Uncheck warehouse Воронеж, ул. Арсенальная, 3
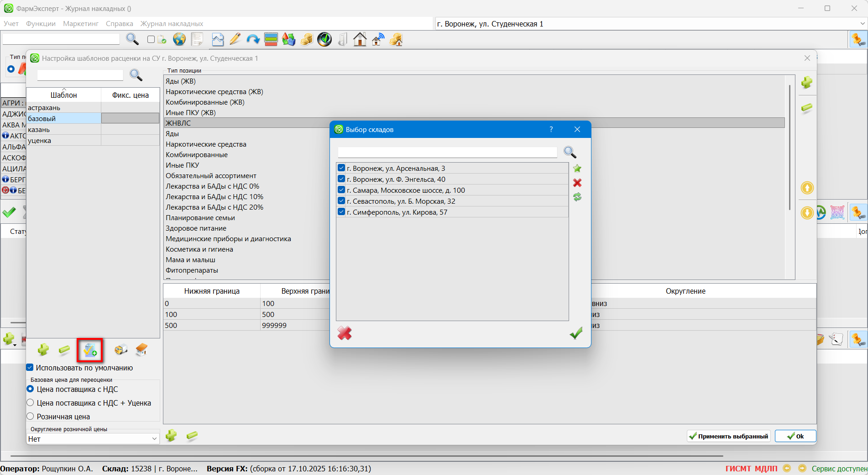The image size is (868, 475). click(x=341, y=168)
